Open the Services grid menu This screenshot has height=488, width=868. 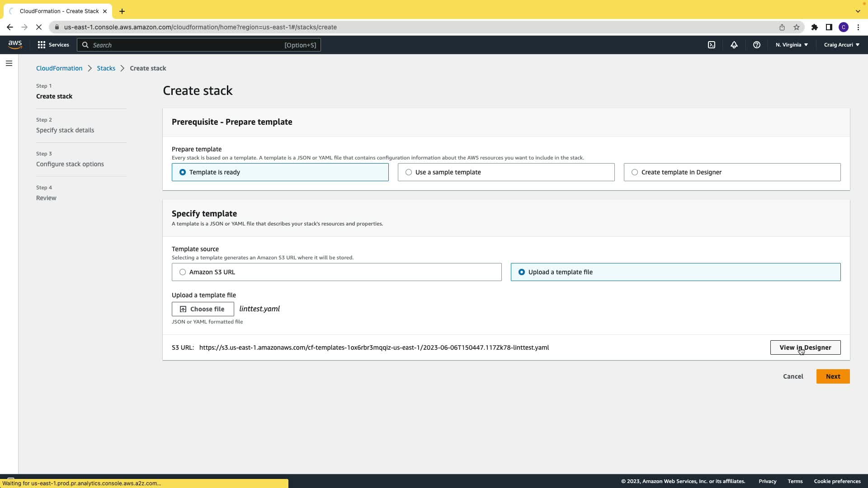(53, 45)
